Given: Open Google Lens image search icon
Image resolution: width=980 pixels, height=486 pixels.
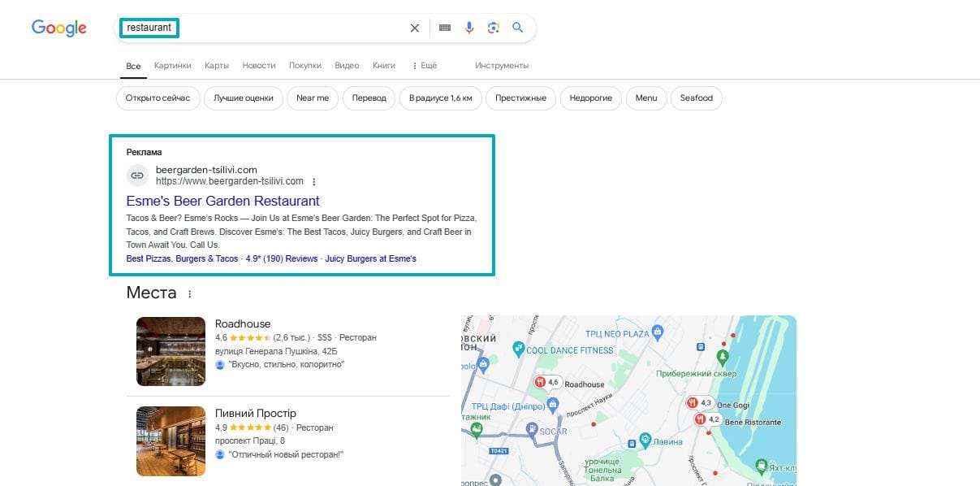Looking at the screenshot, I should [493, 28].
